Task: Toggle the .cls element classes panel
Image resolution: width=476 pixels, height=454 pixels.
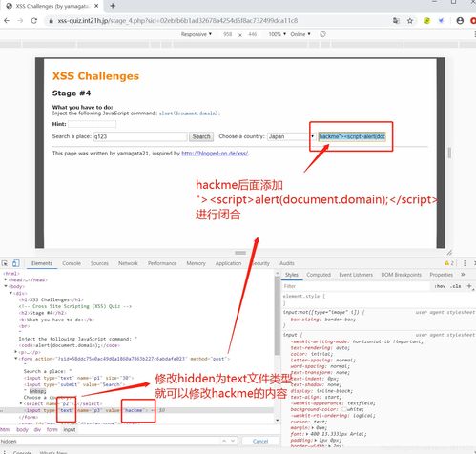Action: point(456,286)
